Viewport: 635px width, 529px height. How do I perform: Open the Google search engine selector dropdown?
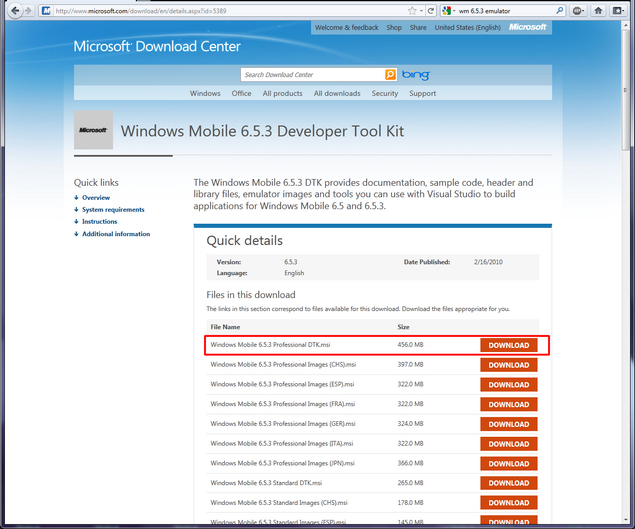(x=450, y=10)
